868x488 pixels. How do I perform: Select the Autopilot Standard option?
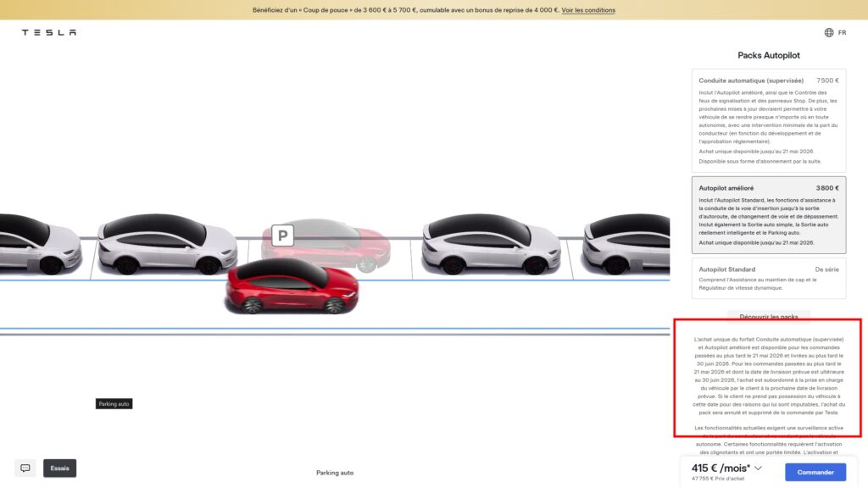coord(768,278)
